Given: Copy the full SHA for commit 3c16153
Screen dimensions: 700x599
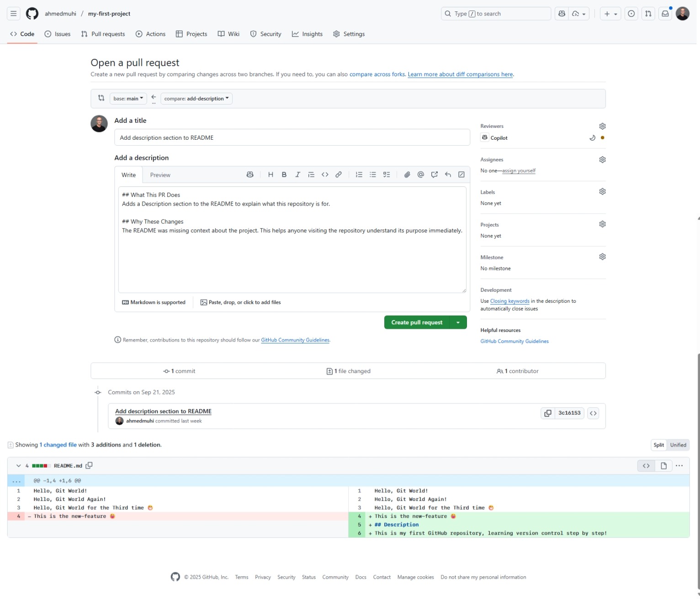Looking at the screenshot, I should [x=547, y=413].
